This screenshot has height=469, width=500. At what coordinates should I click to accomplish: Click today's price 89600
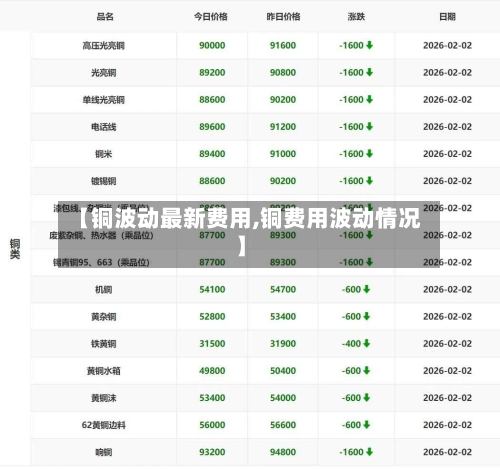(212, 127)
